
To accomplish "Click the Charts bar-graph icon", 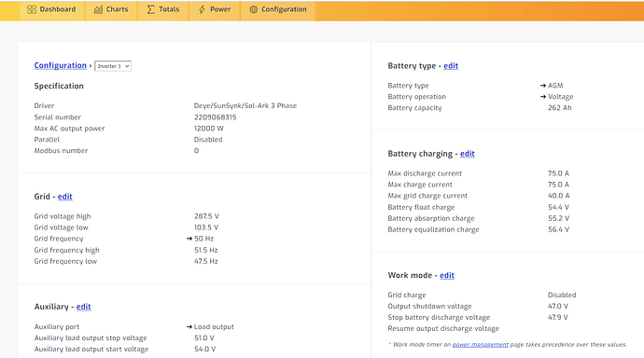I will pyautogui.click(x=98, y=9).
